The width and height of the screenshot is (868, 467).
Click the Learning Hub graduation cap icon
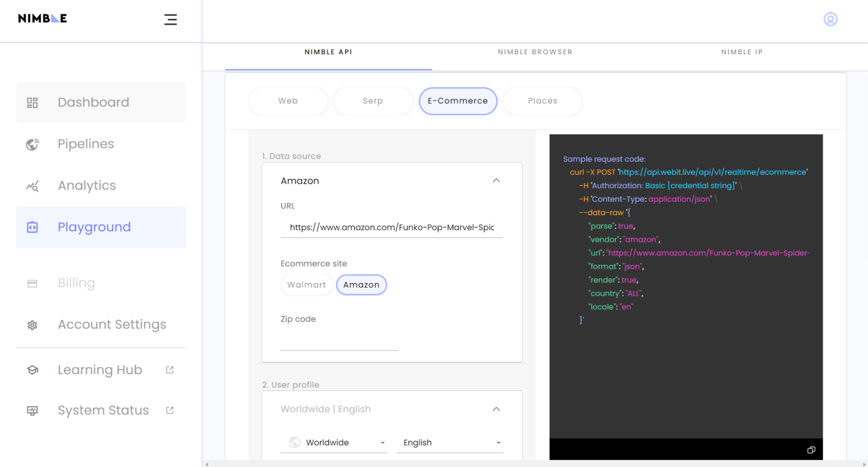point(33,370)
